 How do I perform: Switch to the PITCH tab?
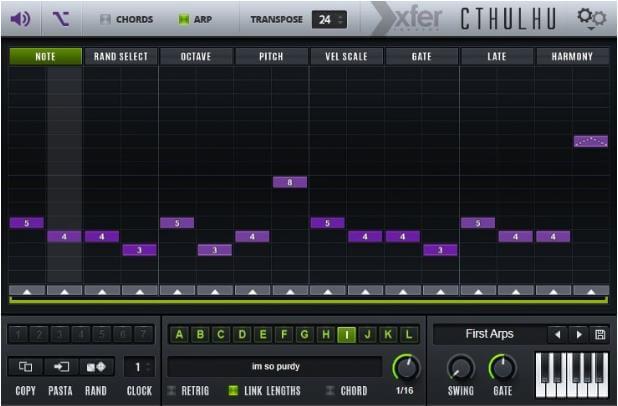point(271,56)
